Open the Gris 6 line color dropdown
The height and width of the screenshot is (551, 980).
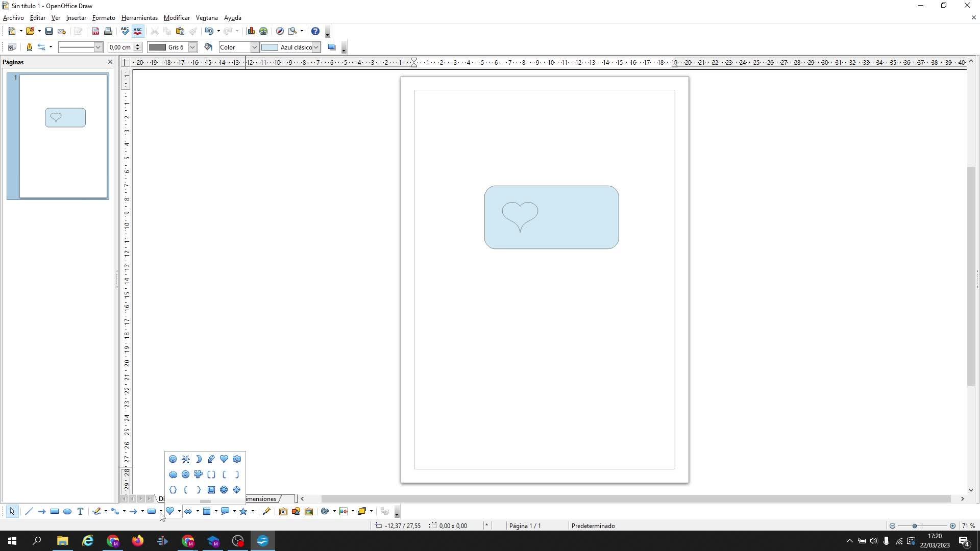pos(192,47)
